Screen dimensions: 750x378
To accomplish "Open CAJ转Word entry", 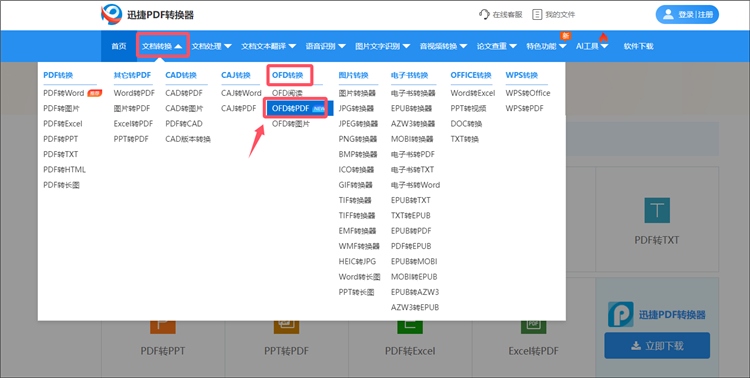I will point(242,93).
